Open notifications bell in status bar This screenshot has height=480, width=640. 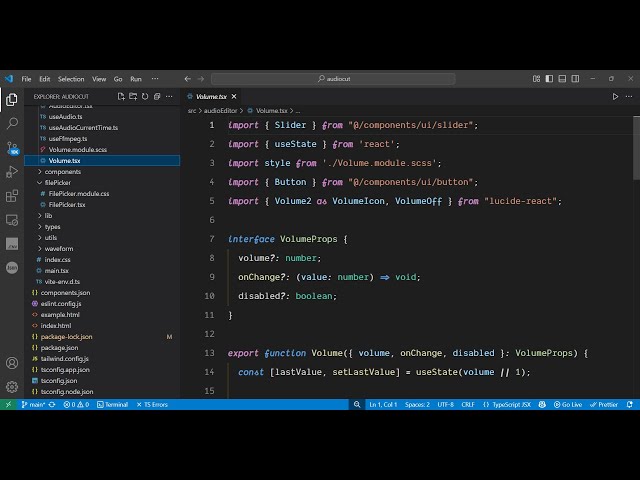coord(630,404)
